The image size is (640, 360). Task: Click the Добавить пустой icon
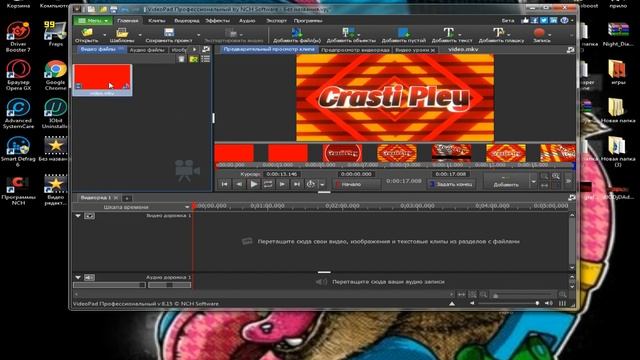pyautogui.click(x=403, y=32)
